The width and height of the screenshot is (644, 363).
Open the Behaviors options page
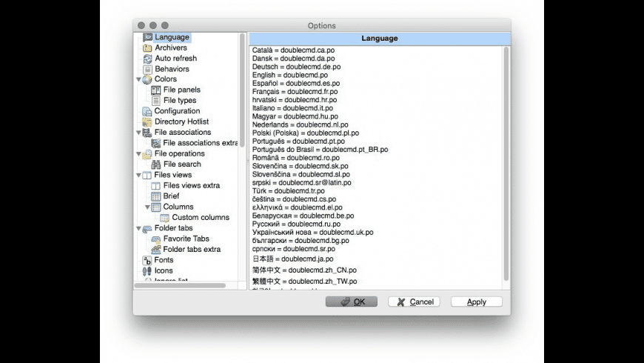coord(172,69)
